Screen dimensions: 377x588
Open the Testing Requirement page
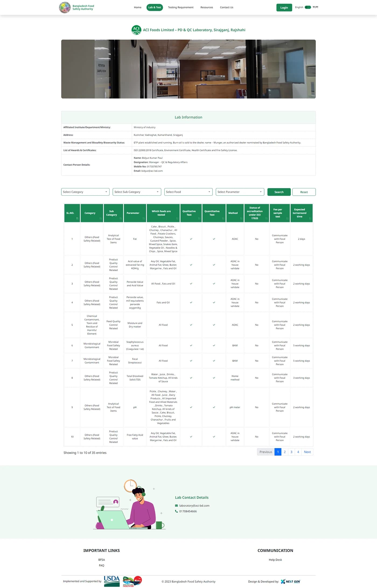[x=181, y=7]
